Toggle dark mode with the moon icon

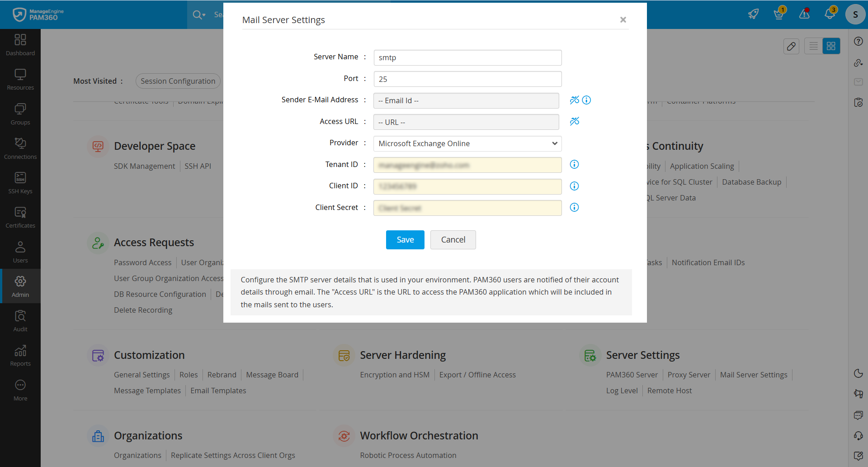point(859,373)
